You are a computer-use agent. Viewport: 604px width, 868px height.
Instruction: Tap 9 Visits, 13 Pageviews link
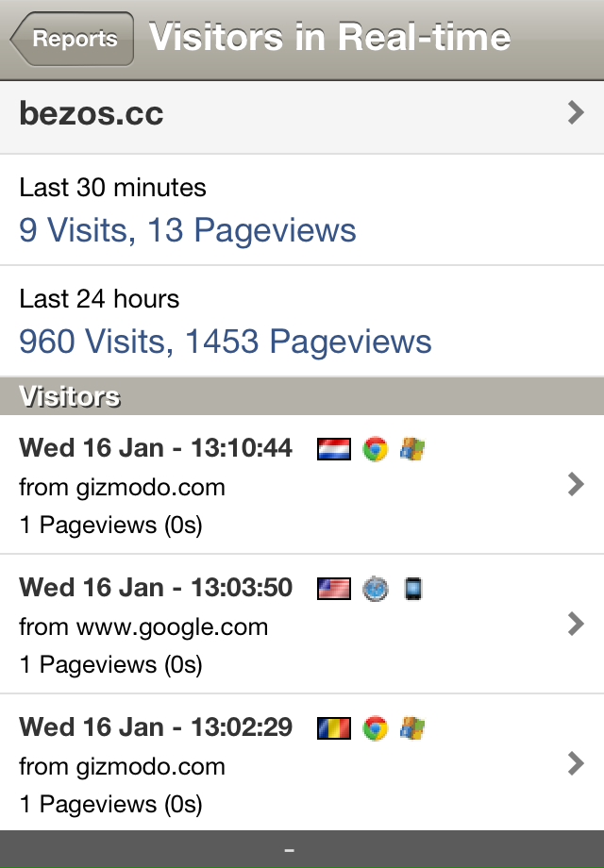(188, 230)
